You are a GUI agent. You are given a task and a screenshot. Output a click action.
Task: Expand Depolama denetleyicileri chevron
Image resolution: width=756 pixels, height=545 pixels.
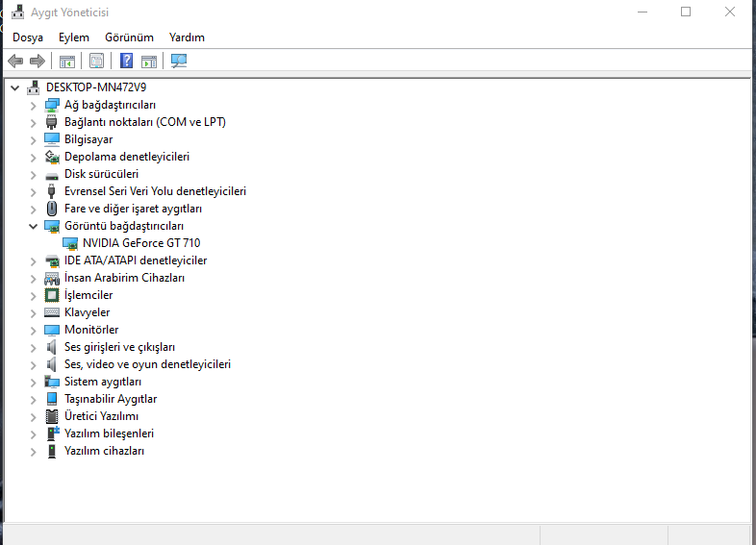(x=33, y=158)
